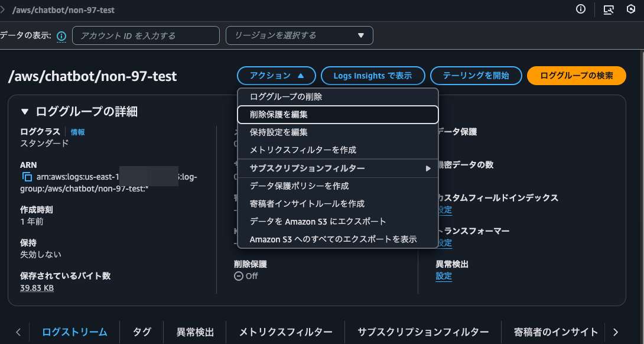Screen dimensions: 644x344
Task: Expand the breadcrumb chevron at top left
Action: tap(7, 9)
